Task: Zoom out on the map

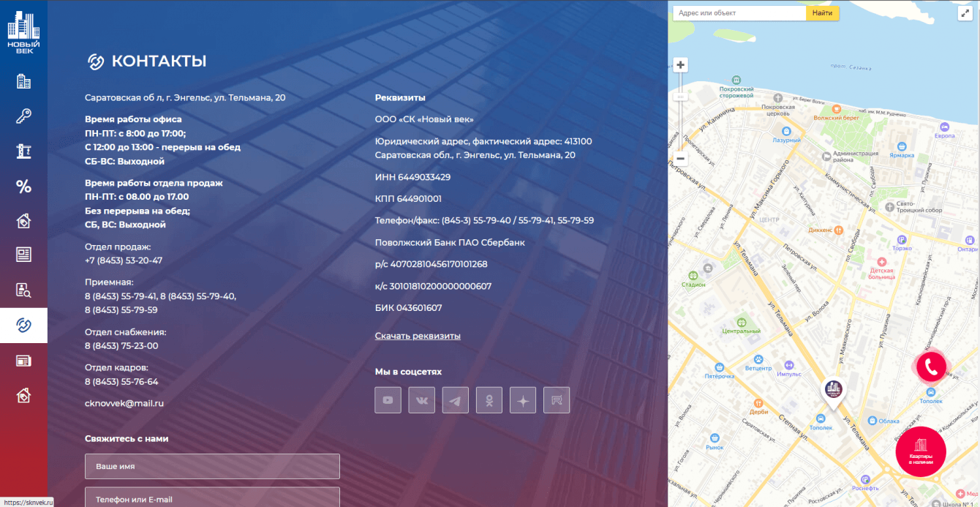Action: click(x=681, y=158)
